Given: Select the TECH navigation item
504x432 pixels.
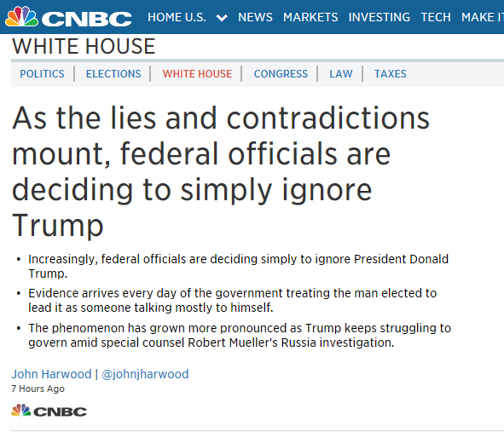Looking at the screenshot, I should (x=436, y=17).
